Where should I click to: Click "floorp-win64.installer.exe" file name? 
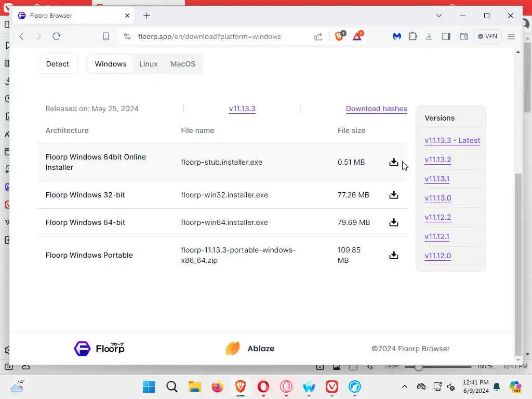tap(224, 222)
